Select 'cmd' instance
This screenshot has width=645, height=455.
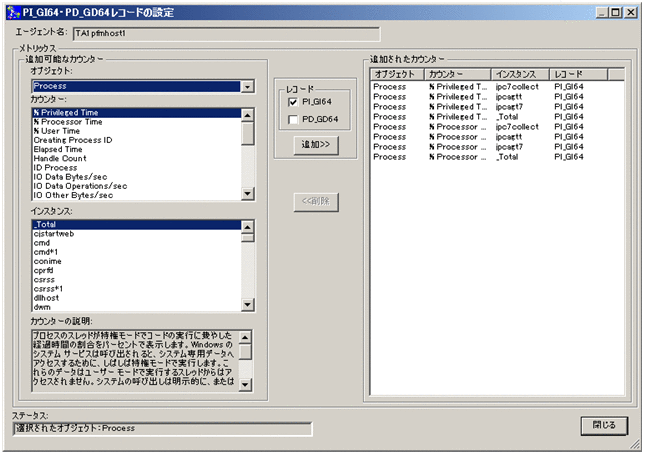tap(137, 243)
